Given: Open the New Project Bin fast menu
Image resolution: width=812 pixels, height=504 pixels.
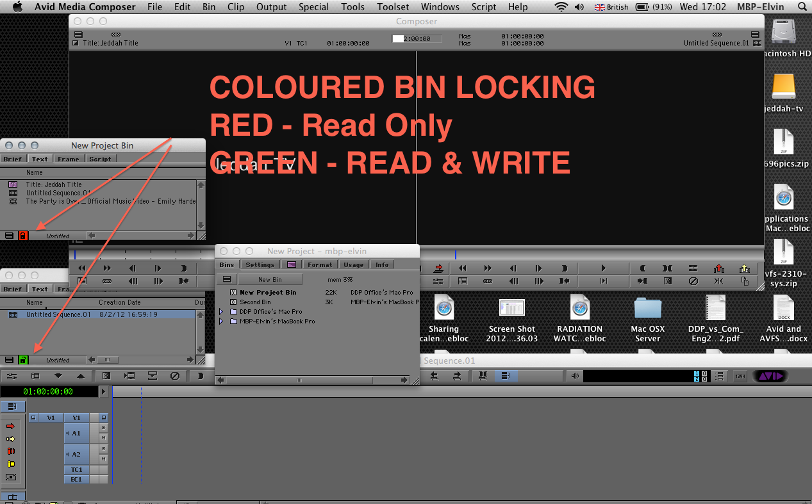Looking at the screenshot, I should point(9,236).
